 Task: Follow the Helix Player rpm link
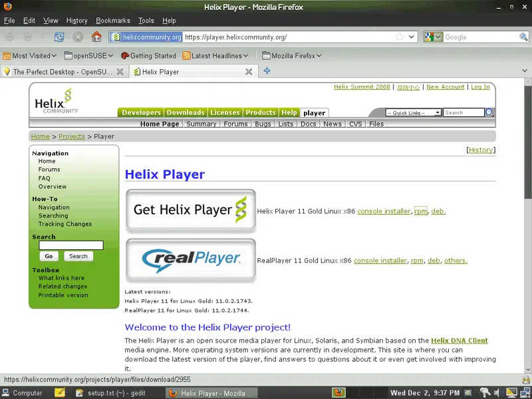coord(421,211)
